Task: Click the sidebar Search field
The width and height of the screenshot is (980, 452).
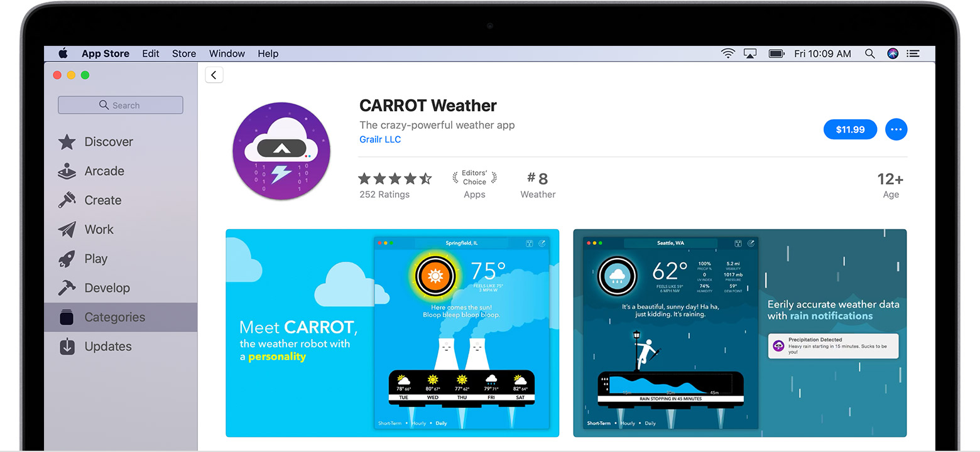Action: pyautogui.click(x=121, y=105)
